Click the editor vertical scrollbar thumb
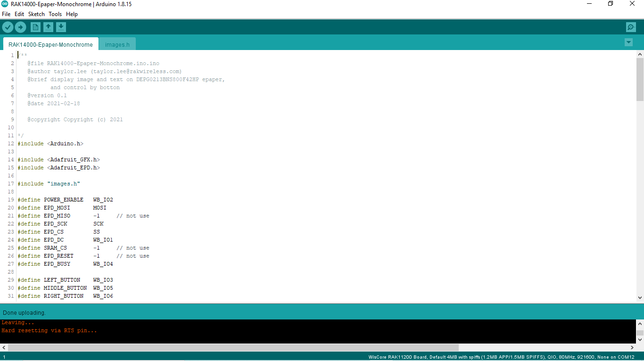644x361 pixels. point(640,79)
